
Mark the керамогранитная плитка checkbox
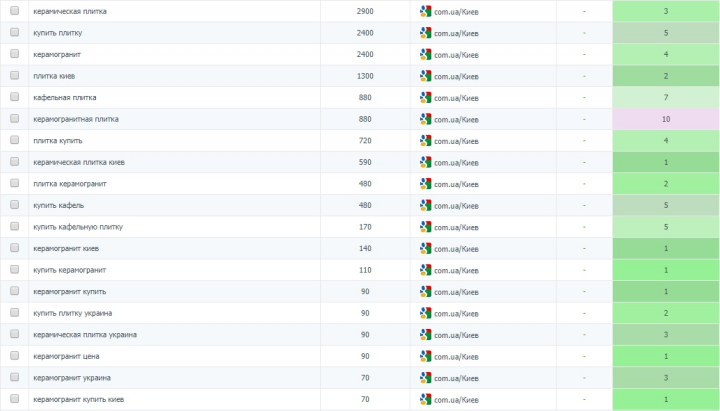15,118
